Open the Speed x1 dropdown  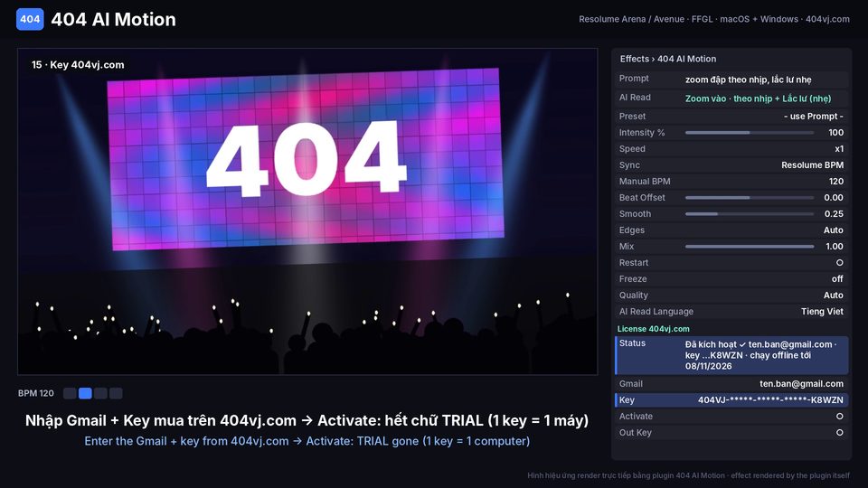coord(839,149)
